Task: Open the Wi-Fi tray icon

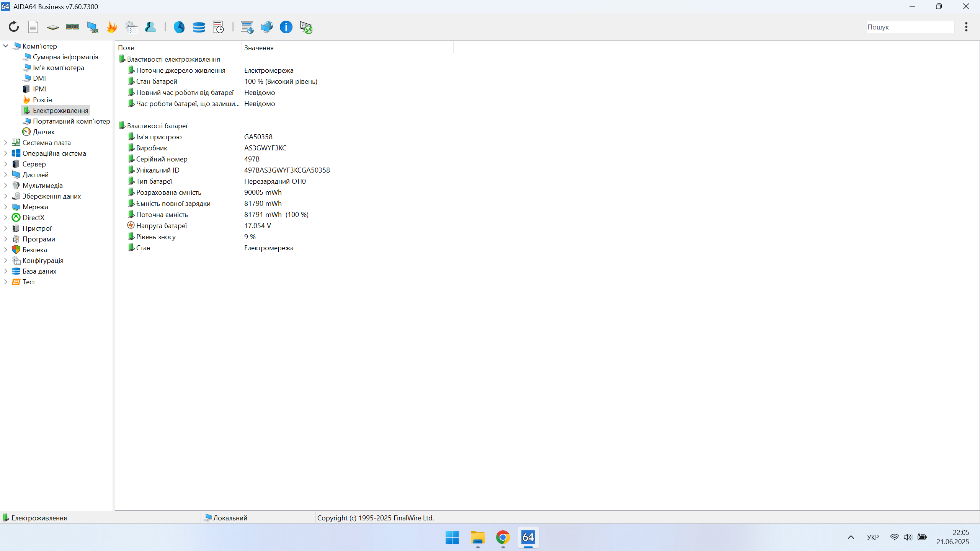Action: (x=894, y=537)
